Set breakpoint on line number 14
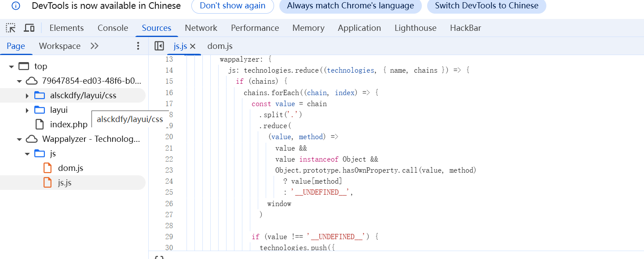This screenshot has height=259, width=644. point(169,70)
